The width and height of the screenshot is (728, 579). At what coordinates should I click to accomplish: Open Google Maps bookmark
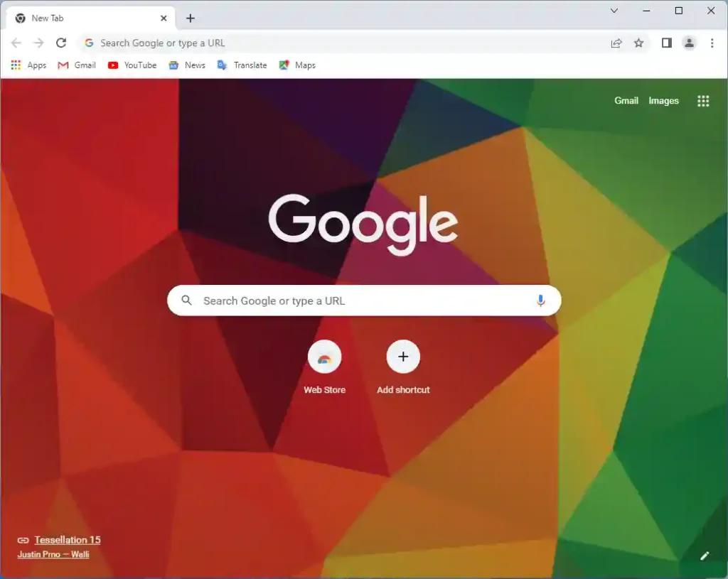(x=297, y=65)
